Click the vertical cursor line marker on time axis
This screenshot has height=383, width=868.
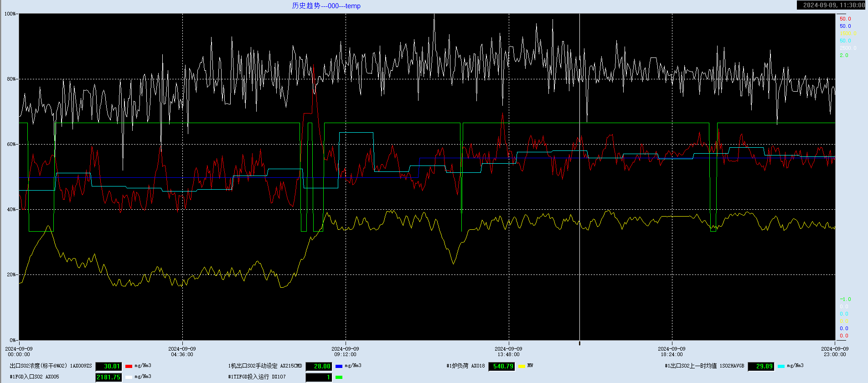tap(579, 343)
